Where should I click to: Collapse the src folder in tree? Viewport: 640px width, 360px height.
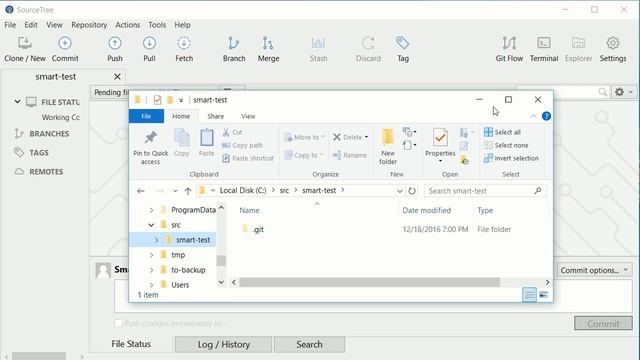tap(151, 225)
